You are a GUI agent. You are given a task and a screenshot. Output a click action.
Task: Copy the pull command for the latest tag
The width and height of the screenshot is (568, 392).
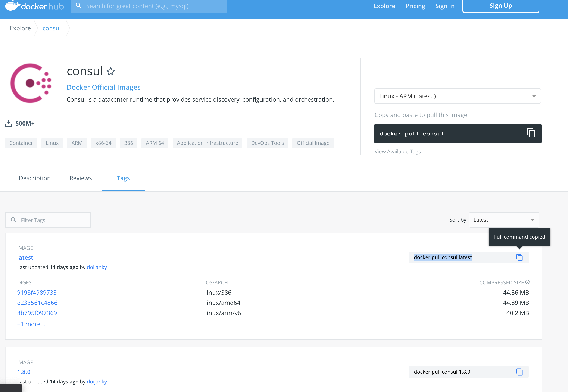coord(519,257)
